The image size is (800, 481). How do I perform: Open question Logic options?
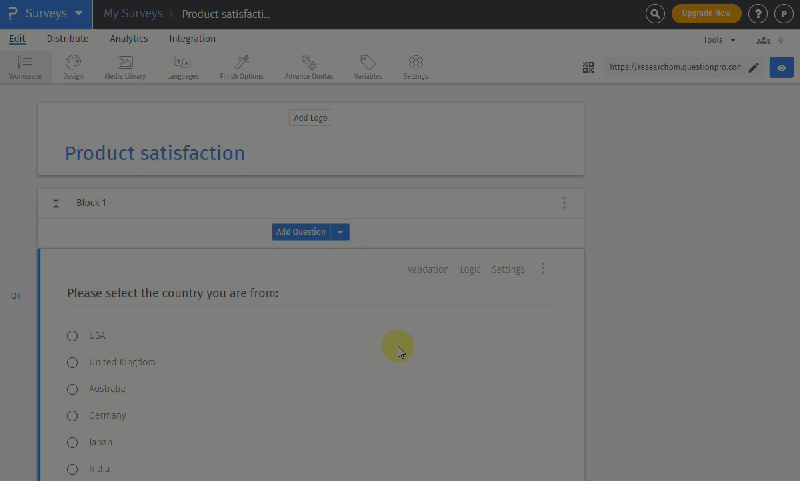[470, 269]
